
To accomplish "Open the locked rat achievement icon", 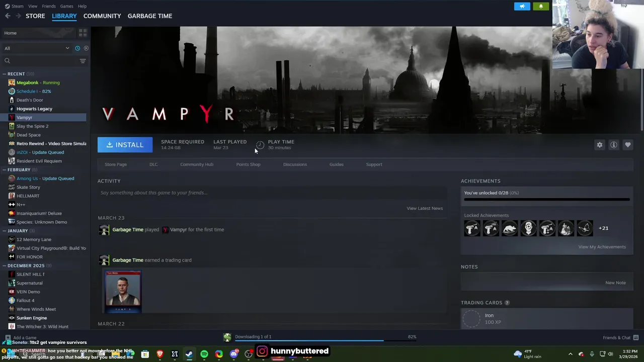I will click(x=510, y=228).
